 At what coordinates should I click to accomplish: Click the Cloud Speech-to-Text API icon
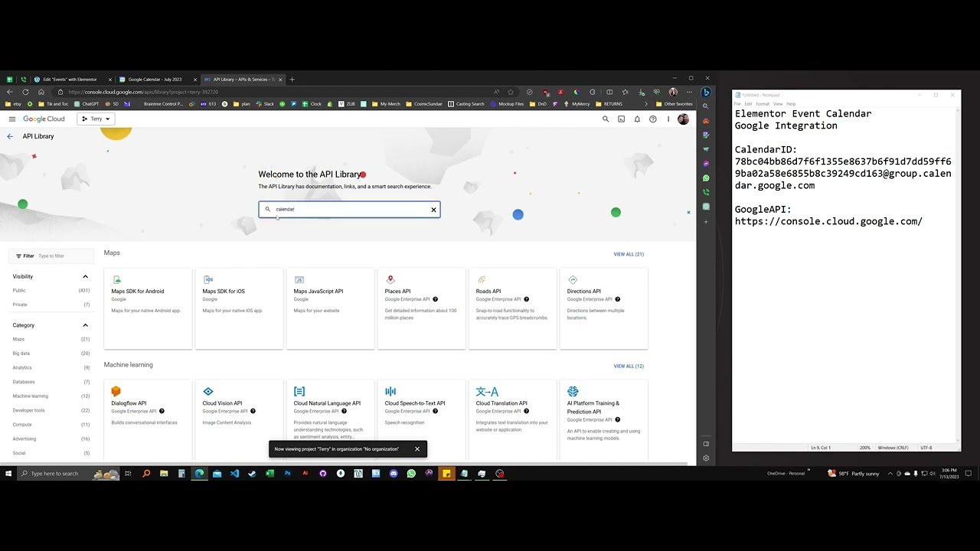tap(390, 391)
